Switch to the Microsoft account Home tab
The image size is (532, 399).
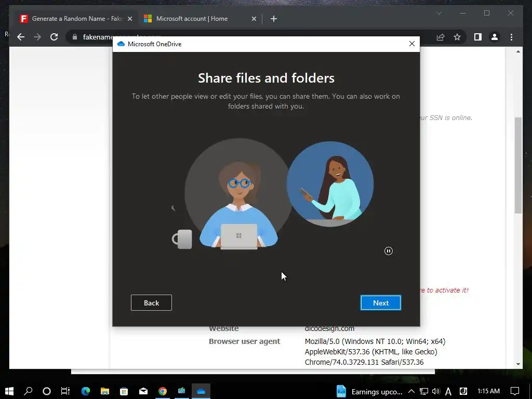tap(192, 19)
